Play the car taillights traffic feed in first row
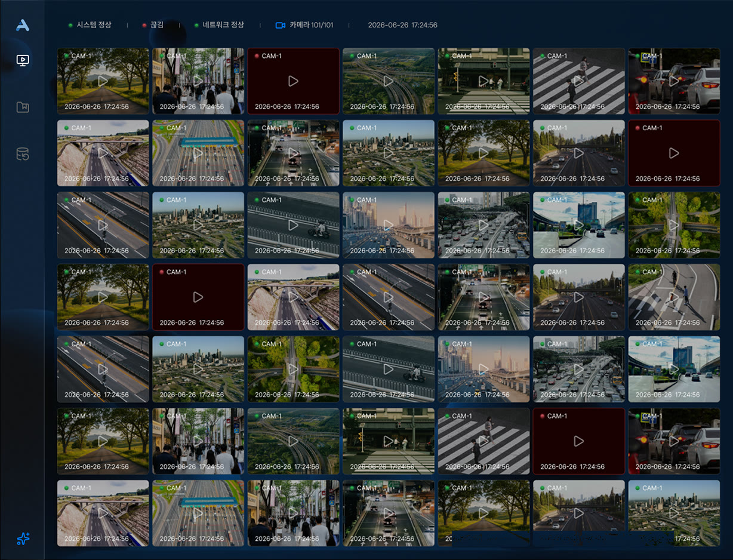The height and width of the screenshot is (560, 733). 674,81
